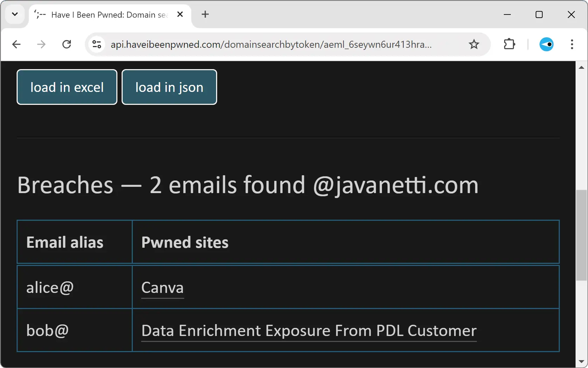Close the browser window
Screen dimensions: 588x368
(571, 14)
